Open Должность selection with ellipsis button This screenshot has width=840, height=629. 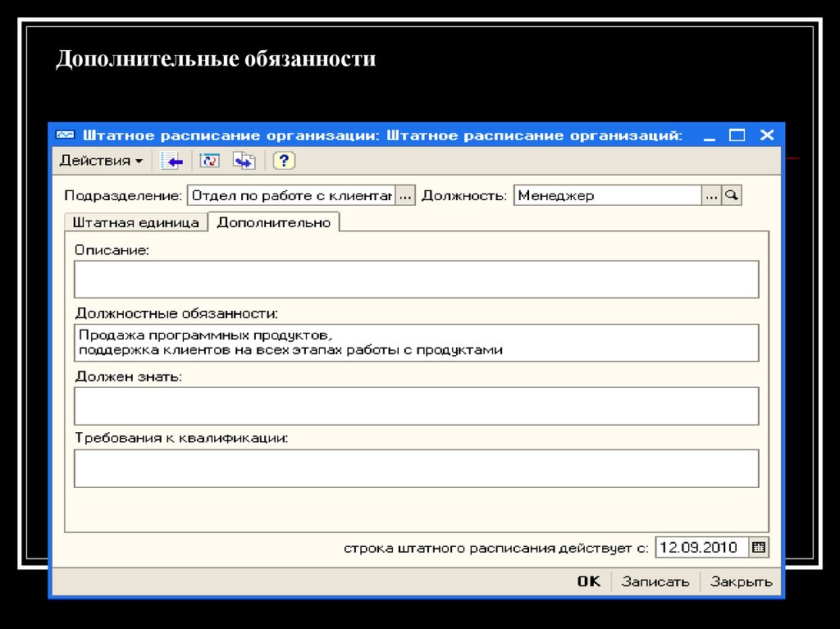tap(710, 195)
